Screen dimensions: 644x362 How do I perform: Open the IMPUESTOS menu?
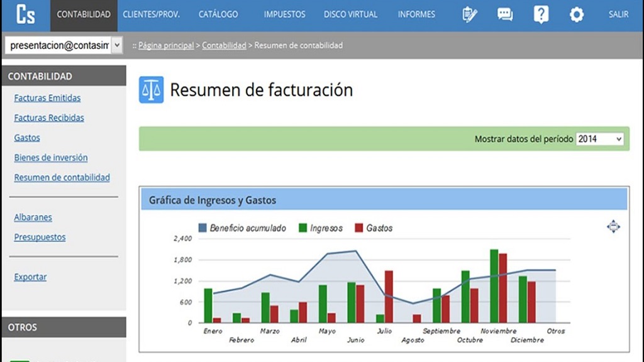tap(284, 14)
